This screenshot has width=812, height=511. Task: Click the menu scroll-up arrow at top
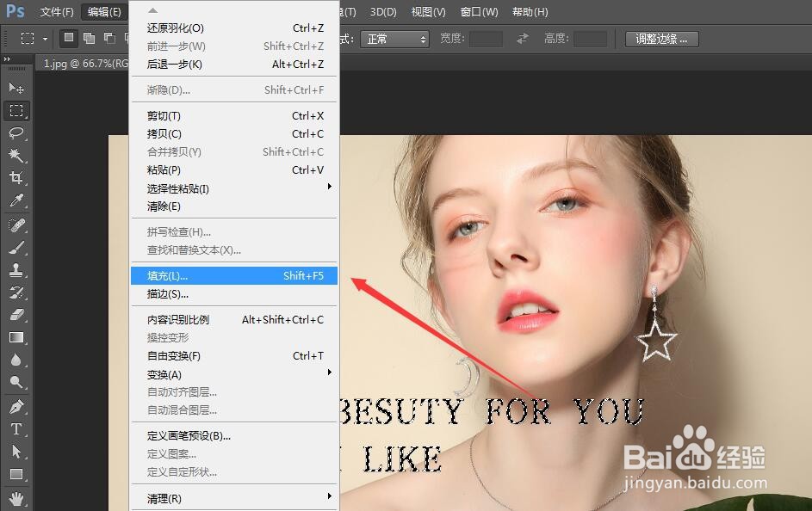152,10
